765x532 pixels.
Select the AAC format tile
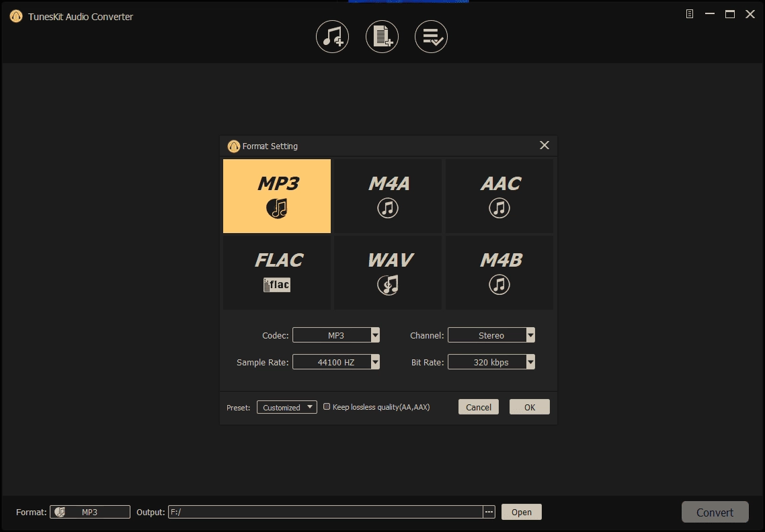tap(499, 196)
